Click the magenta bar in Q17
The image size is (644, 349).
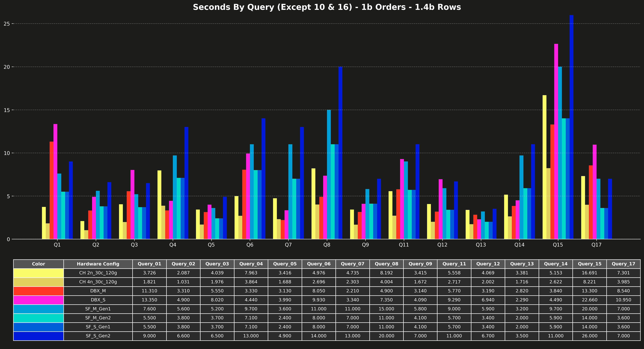tap(594, 192)
